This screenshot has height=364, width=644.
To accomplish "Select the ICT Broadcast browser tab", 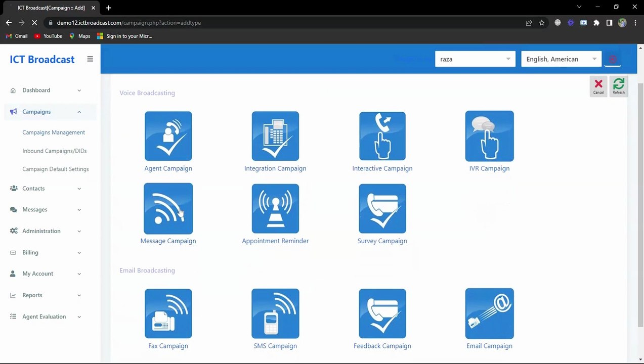I will tap(51, 8).
